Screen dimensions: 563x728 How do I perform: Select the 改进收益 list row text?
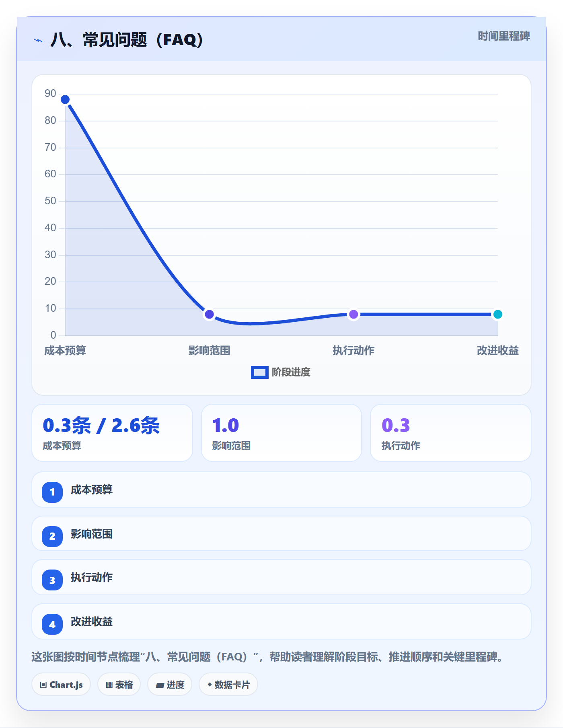[92, 622]
